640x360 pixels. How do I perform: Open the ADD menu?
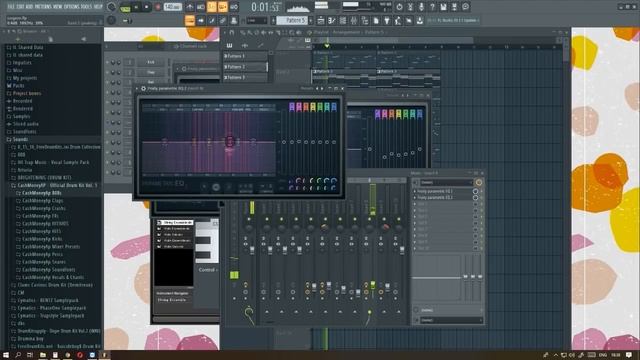(x=29, y=7)
